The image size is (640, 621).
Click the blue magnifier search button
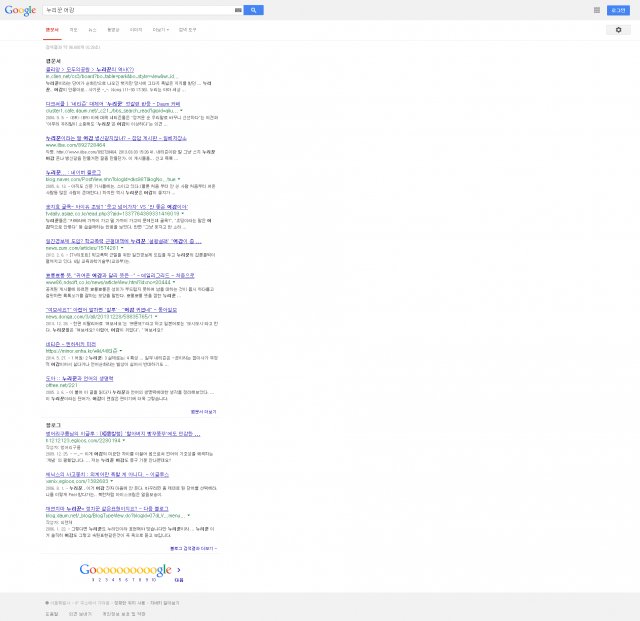tap(253, 10)
